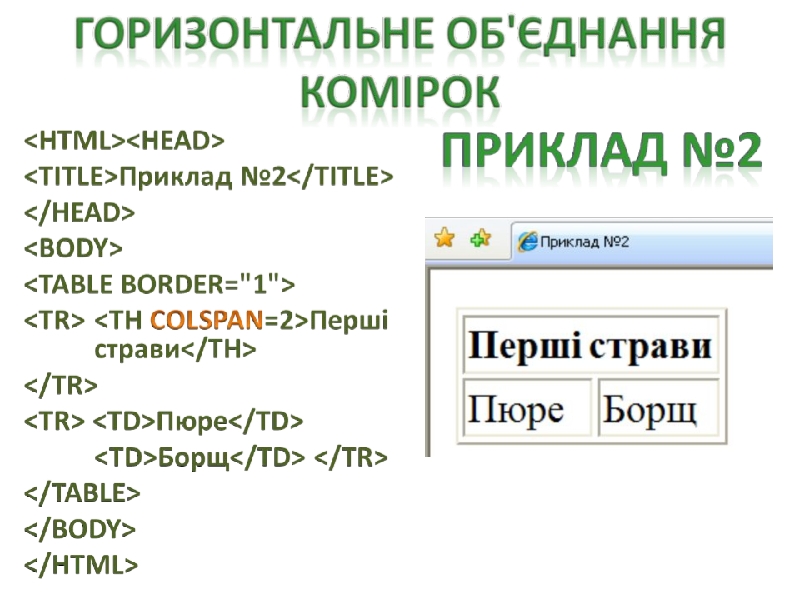Click the '</HTML>' closing tag line

[x=81, y=565]
